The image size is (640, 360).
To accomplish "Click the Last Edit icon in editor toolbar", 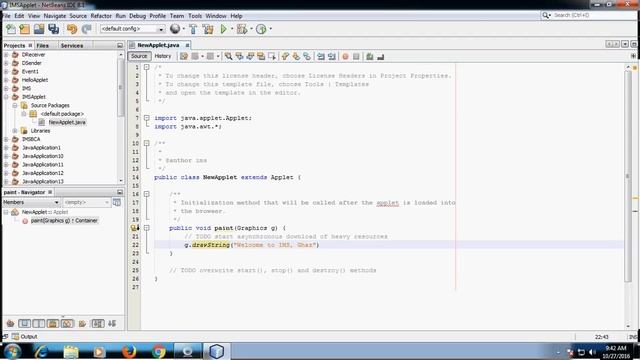I will point(184,56).
